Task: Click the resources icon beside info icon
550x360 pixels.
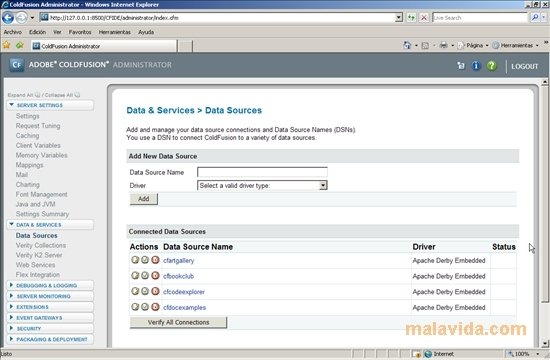Action: [x=461, y=66]
